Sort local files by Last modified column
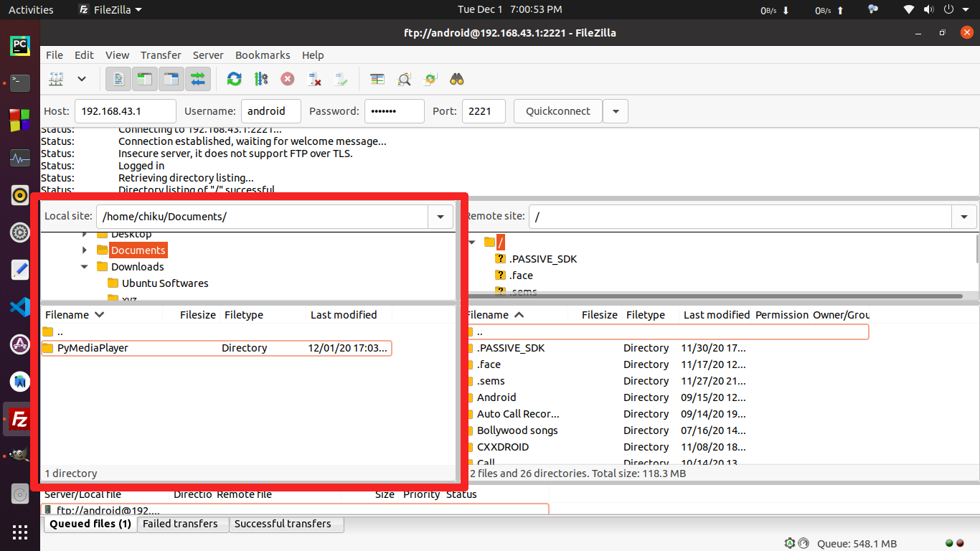 tap(344, 315)
